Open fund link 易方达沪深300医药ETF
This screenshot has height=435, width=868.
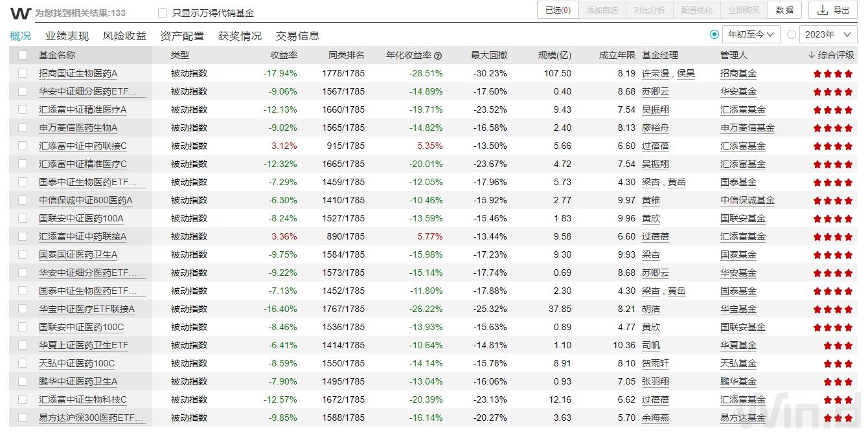[91, 418]
